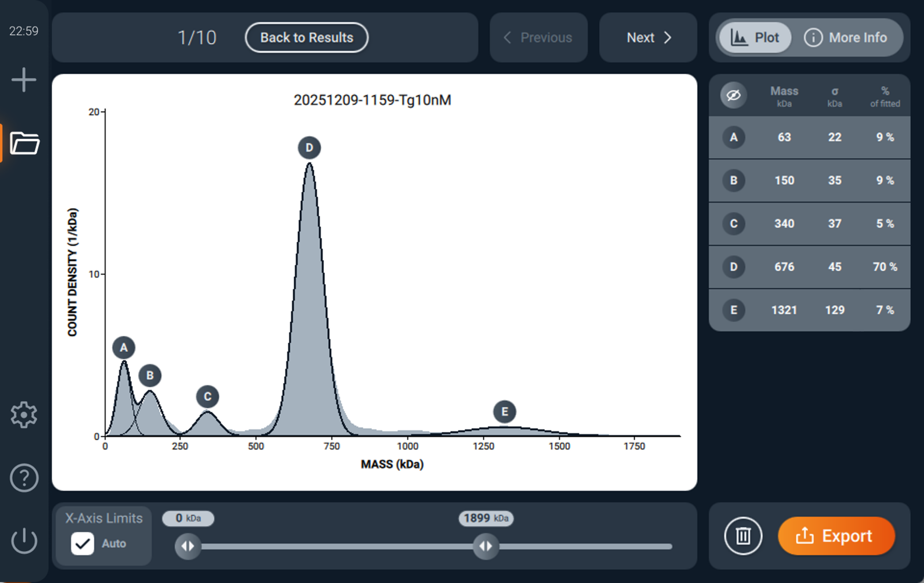
Task: Switch to the Plot tab
Action: [x=755, y=38]
